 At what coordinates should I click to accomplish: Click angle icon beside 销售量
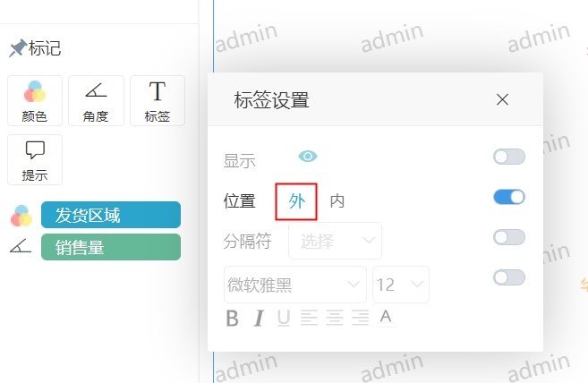[x=21, y=246]
